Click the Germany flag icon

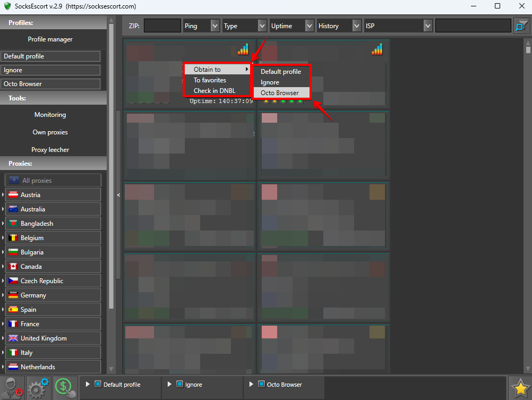tap(13, 295)
